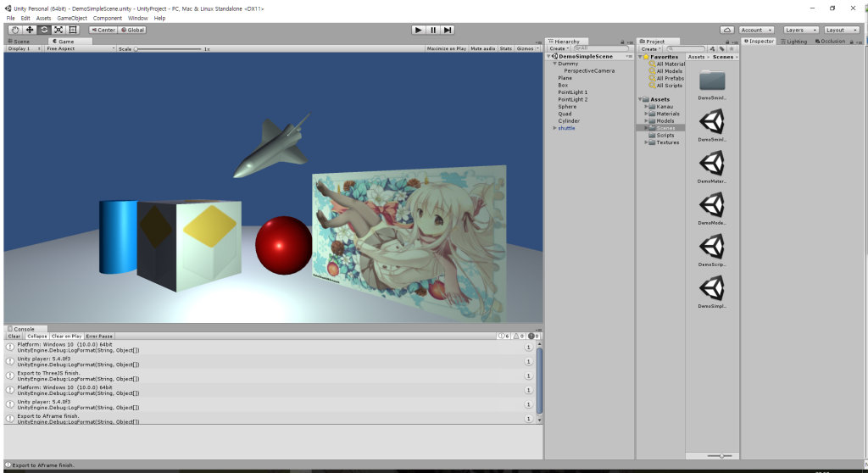868x473 pixels.
Task: Click the Project panel lock icon
Action: [x=728, y=42]
